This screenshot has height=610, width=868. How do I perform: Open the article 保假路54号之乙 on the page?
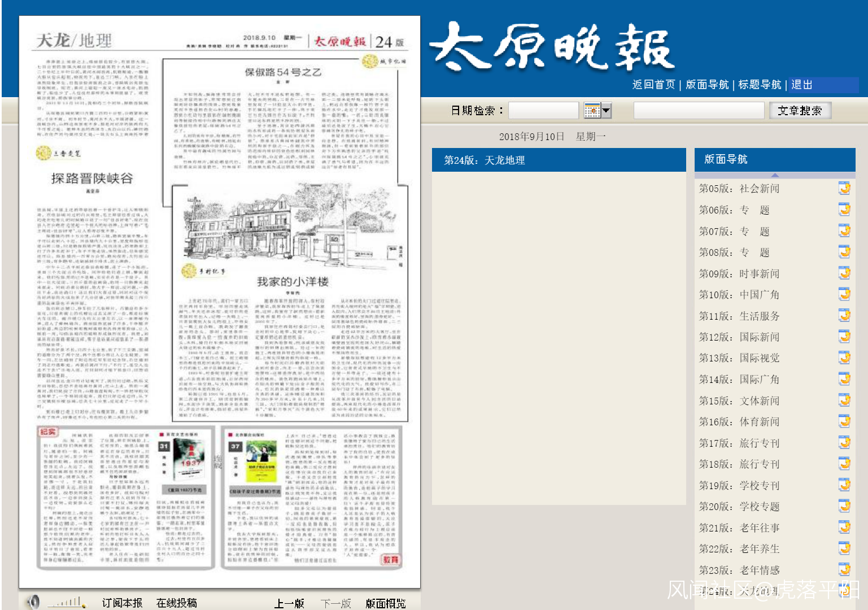283,72
